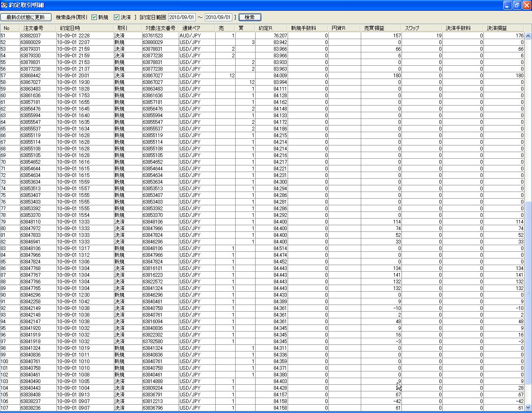Click the timestamp 10-09-01 22:28
Image resolution: width=532 pixels, height=413 pixels.
click(x=73, y=36)
